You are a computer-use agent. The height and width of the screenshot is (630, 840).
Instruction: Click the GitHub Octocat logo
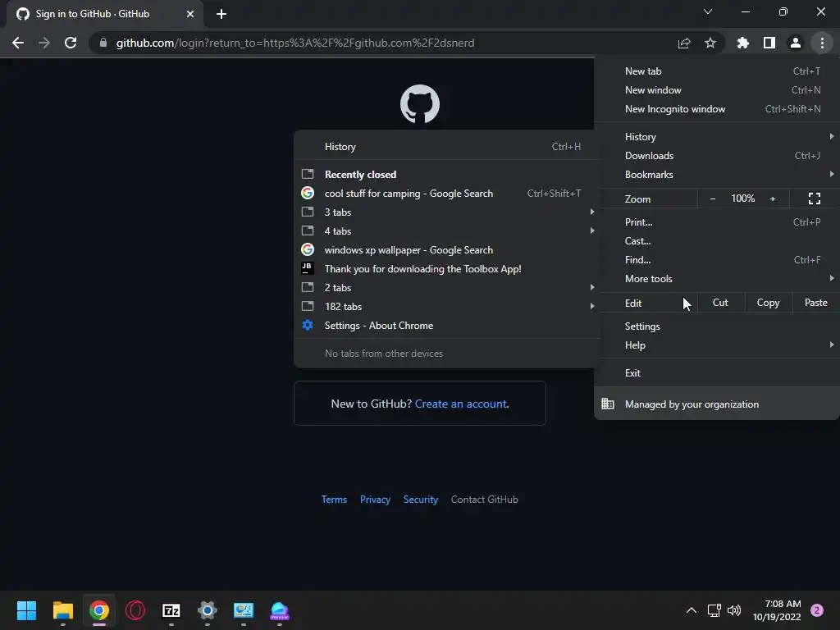(420, 104)
